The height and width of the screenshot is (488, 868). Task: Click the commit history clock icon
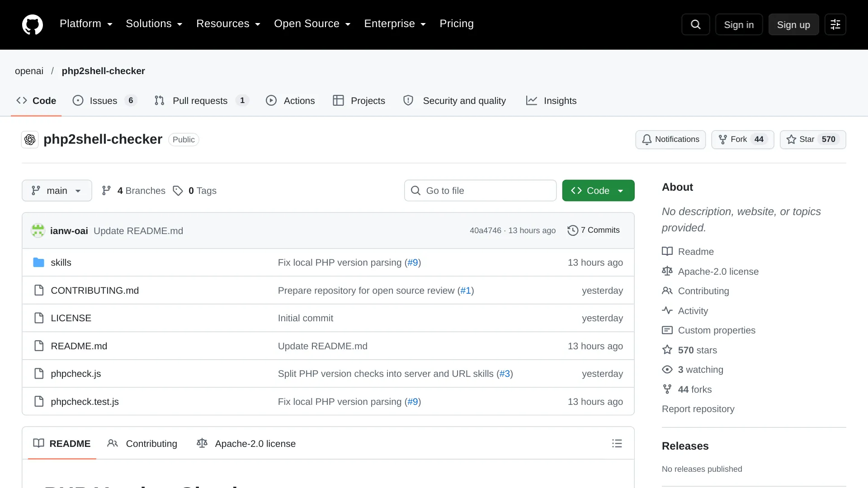tap(573, 230)
